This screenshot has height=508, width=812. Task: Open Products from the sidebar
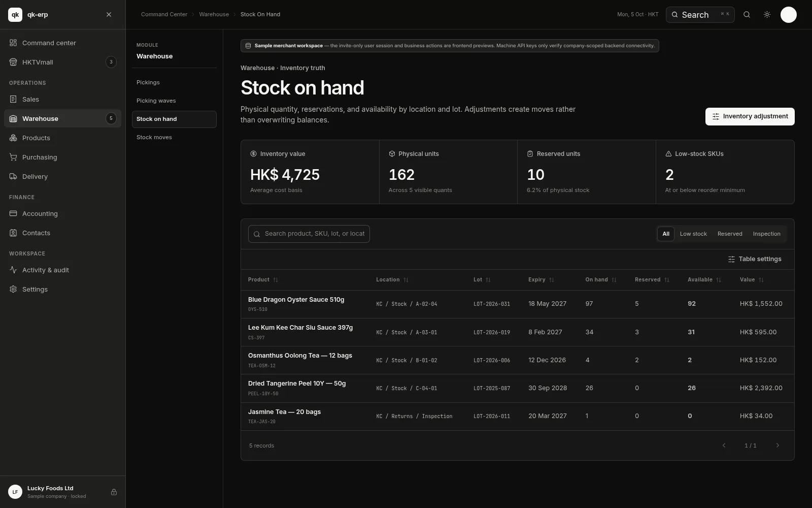(62, 138)
